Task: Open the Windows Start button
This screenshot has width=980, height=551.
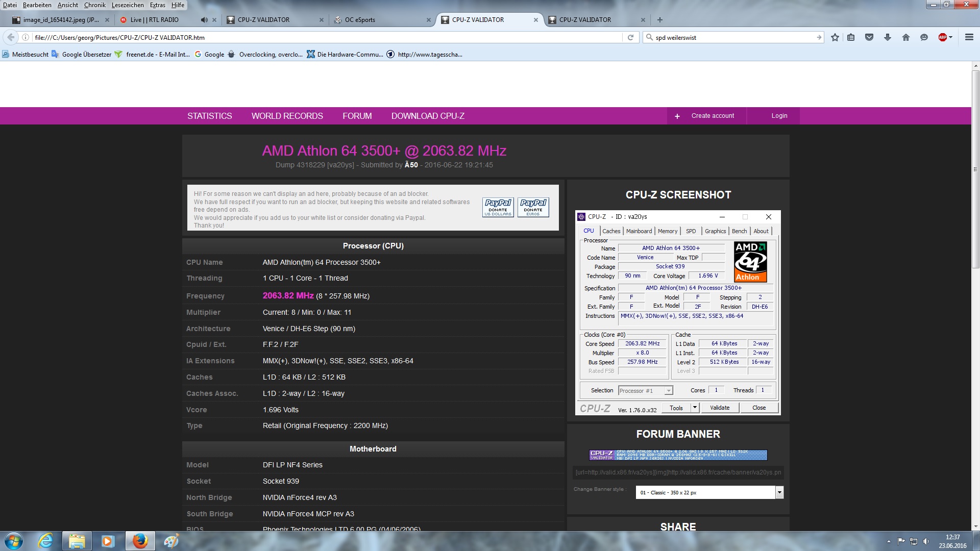Action: [14, 541]
